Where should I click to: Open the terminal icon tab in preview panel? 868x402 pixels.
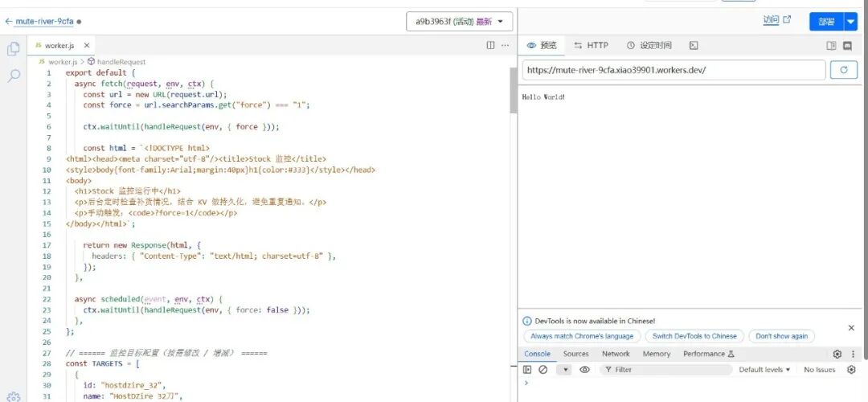[694, 45]
